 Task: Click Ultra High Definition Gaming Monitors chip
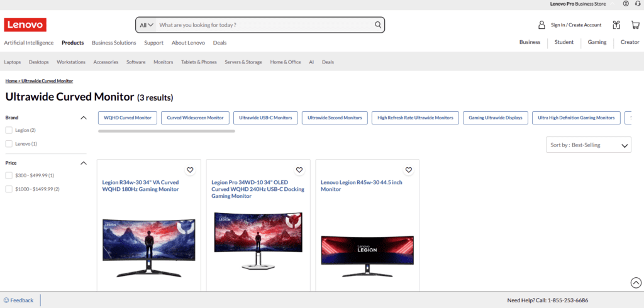click(576, 118)
